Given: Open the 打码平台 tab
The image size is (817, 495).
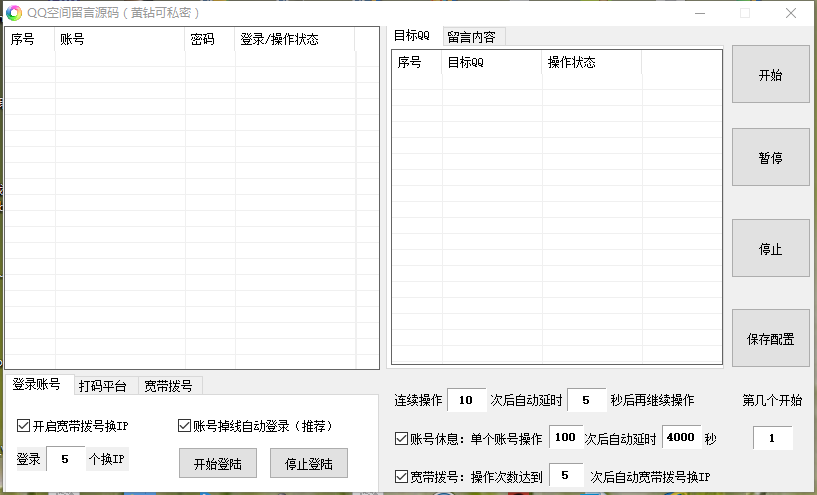Looking at the screenshot, I should tap(106, 386).
